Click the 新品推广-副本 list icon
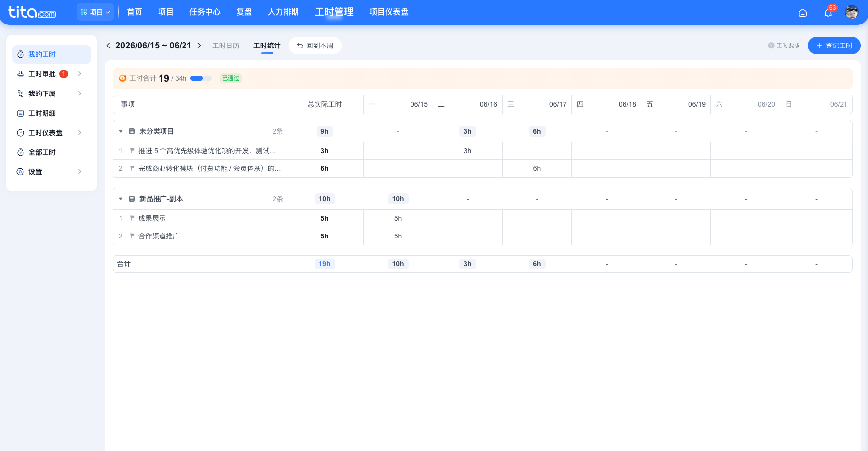868x451 pixels. coord(132,199)
